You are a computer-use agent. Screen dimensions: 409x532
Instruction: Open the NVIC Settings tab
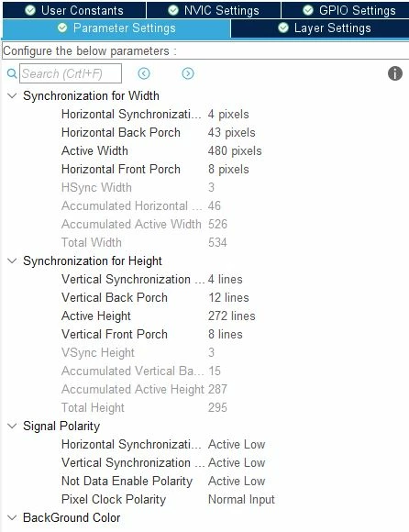pyautogui.click(x=214, y=10)
